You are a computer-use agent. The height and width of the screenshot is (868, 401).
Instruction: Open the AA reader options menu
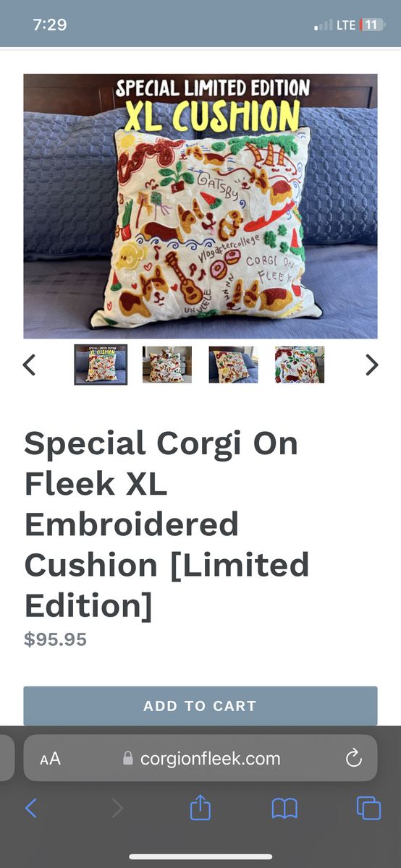point(50,759)
